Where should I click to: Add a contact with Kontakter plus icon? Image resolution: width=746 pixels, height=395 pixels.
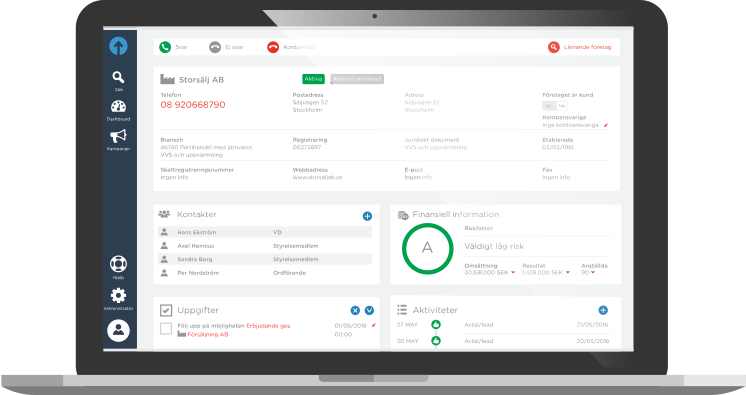pyautogui.click(x=367, y=216)
